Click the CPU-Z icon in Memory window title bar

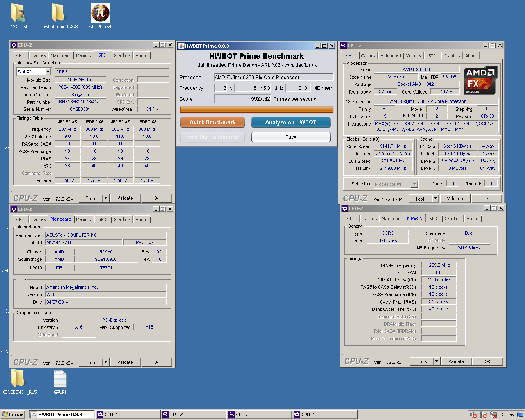[345, 208]
